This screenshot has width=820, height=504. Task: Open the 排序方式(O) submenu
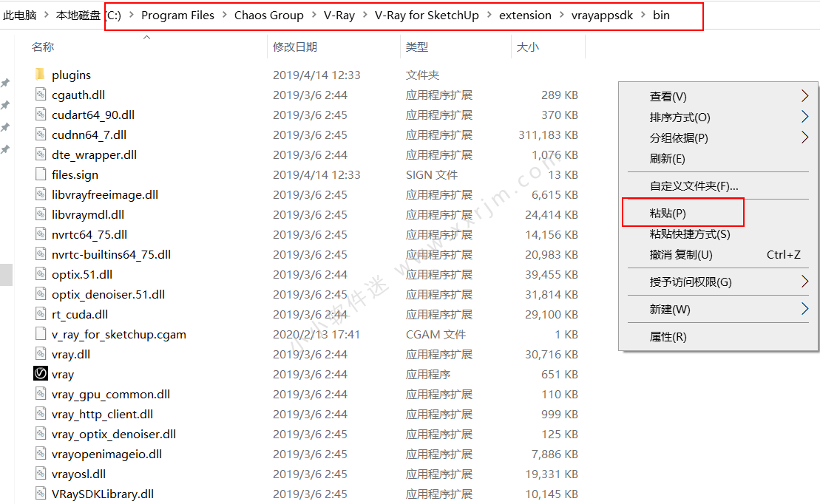pos(680,117)
